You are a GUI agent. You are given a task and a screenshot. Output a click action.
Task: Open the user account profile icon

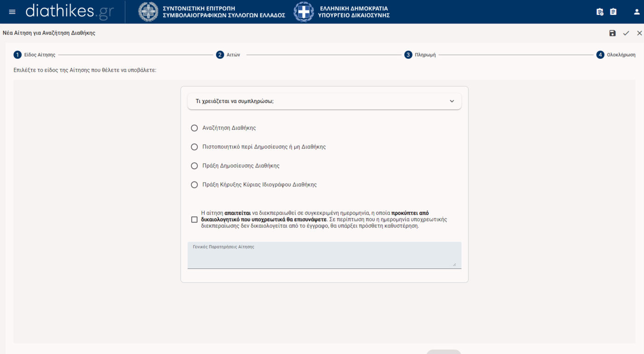coord(637,12)
